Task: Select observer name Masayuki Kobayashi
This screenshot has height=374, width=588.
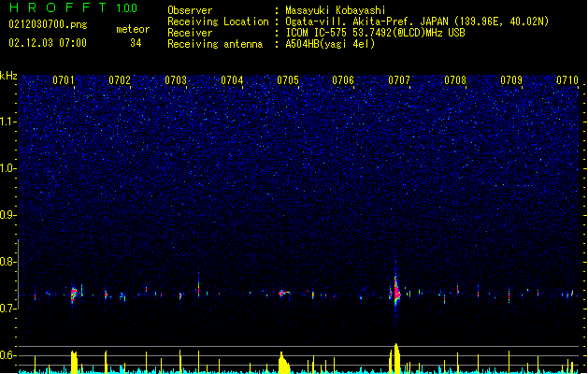Action: click(336, 10)
